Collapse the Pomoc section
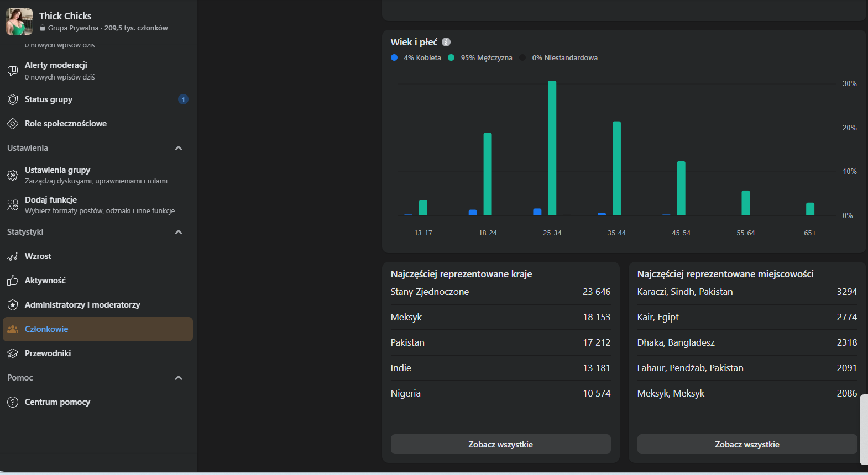The width and height of the screenshot is (868, 475). click(178, 378)
